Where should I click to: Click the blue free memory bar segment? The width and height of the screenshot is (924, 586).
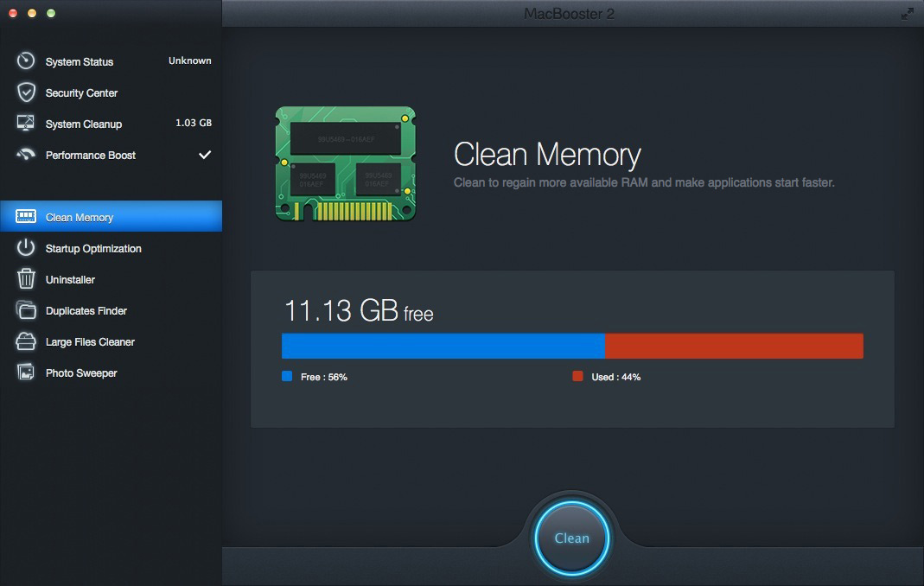(x=443, y=346)
